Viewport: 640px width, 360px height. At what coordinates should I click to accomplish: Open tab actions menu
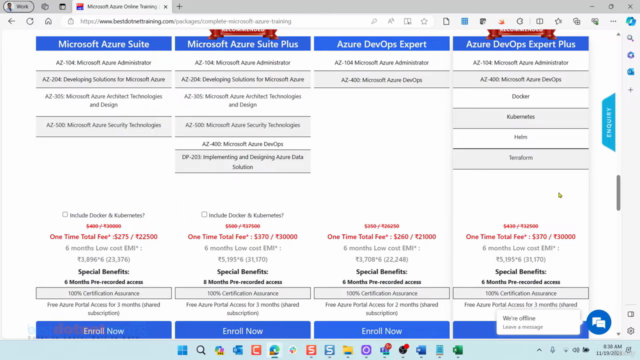coord(62,7)
